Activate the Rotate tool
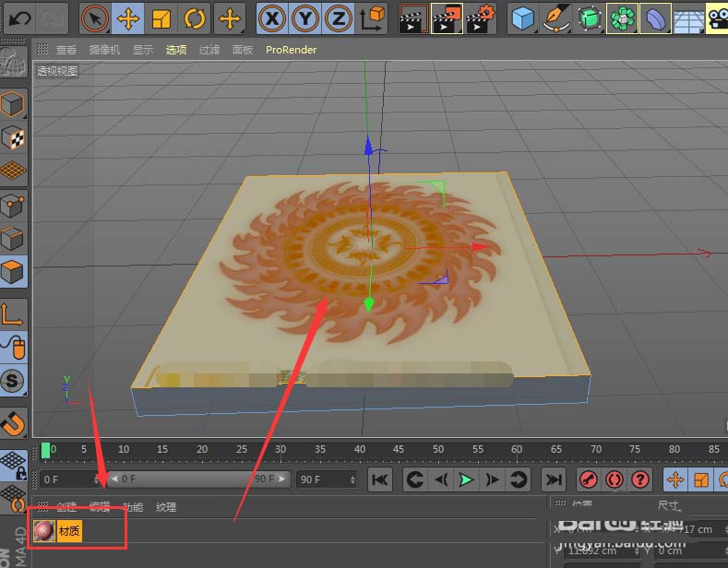 [194, 18]
